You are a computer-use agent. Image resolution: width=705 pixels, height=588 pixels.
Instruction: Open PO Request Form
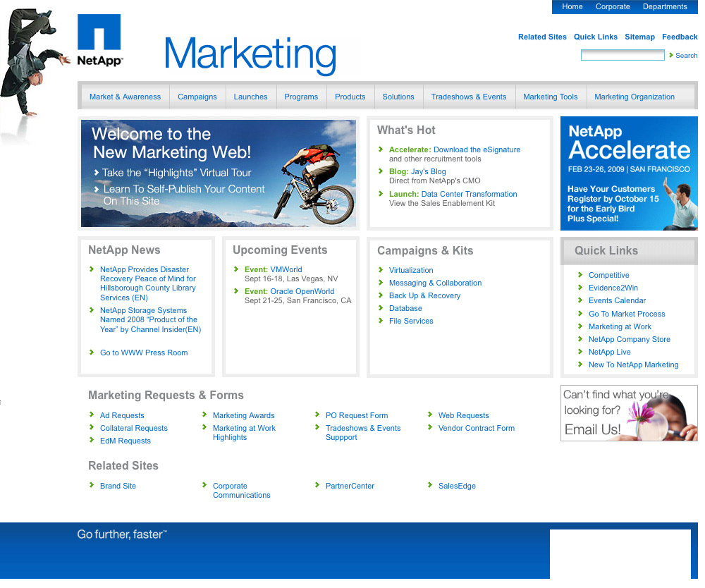click(357, 415)
